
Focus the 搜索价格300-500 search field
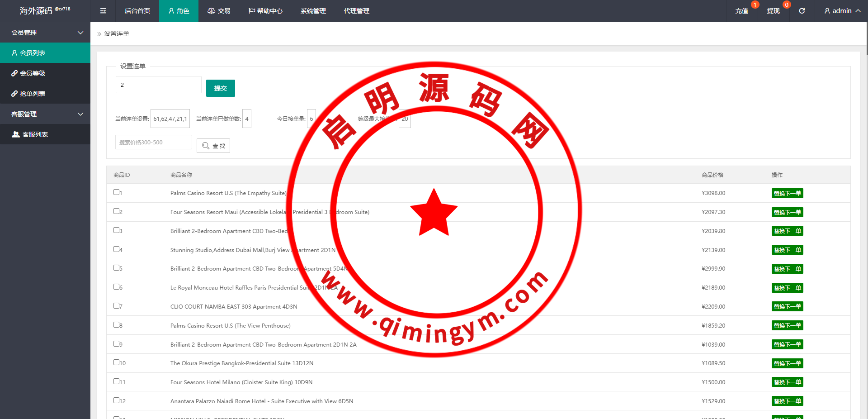[x=154, y=142]
